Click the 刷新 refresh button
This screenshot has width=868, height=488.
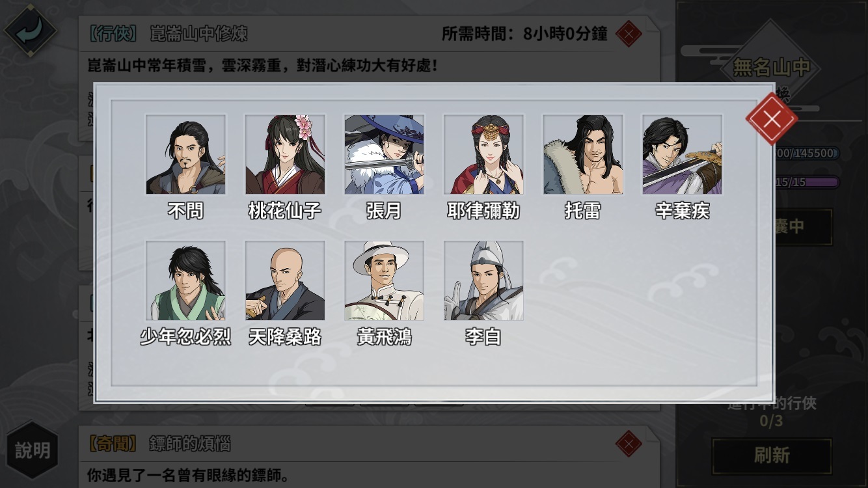point(772,455)
